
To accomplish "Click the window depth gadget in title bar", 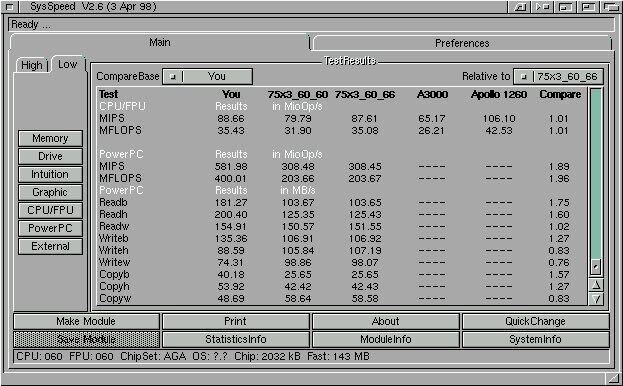I will (611, 7).
